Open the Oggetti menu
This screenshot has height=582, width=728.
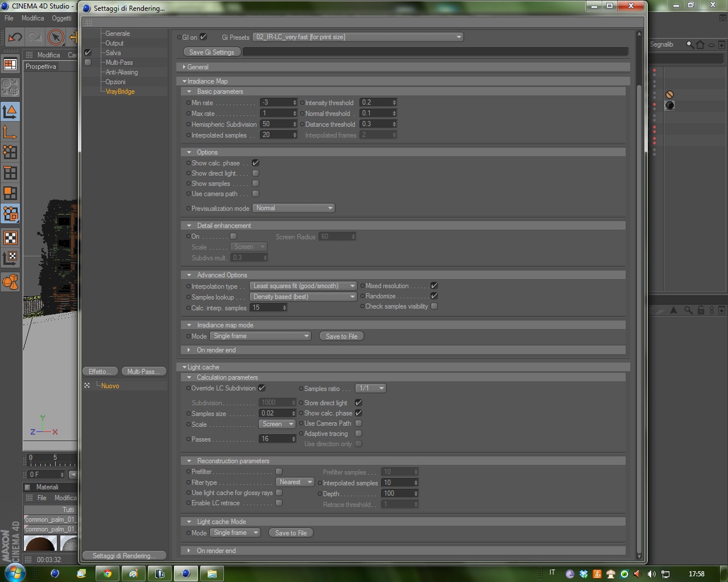(61, 18)
